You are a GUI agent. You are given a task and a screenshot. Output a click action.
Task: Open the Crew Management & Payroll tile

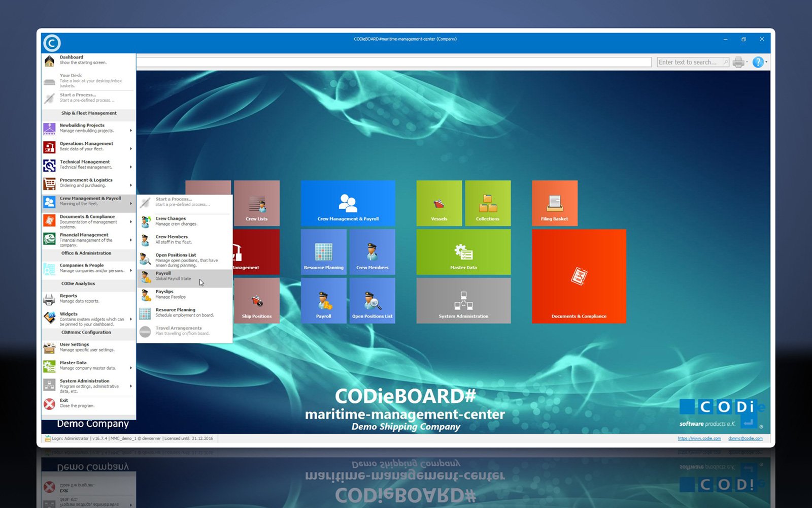[348, 203]
